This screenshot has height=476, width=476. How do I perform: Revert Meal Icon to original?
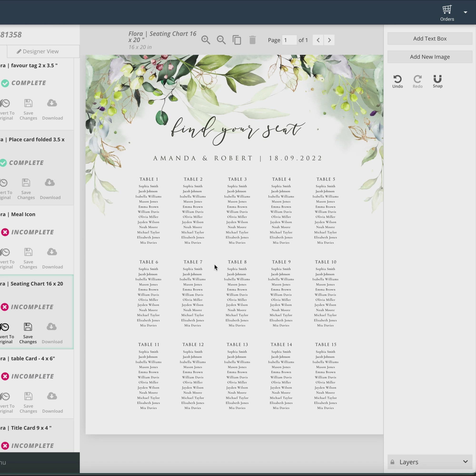click(6, 258)
